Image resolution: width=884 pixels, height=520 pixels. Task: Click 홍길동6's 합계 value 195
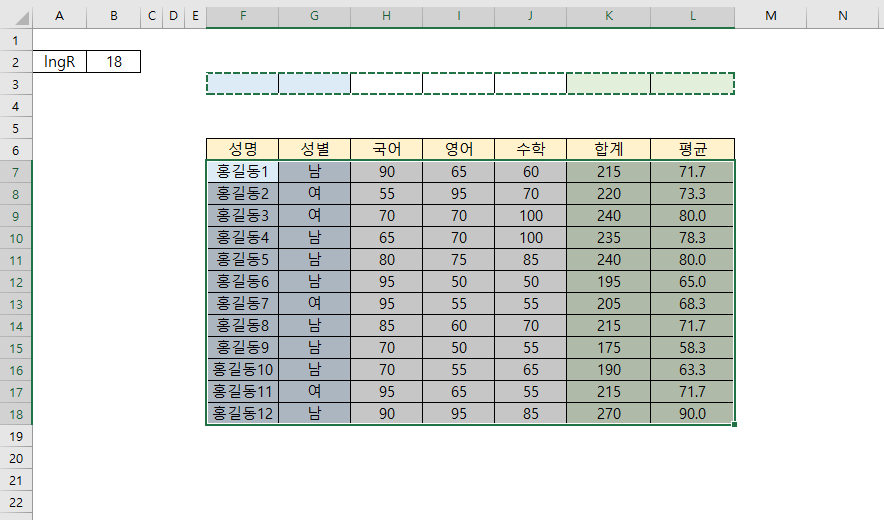pos(608,281)
